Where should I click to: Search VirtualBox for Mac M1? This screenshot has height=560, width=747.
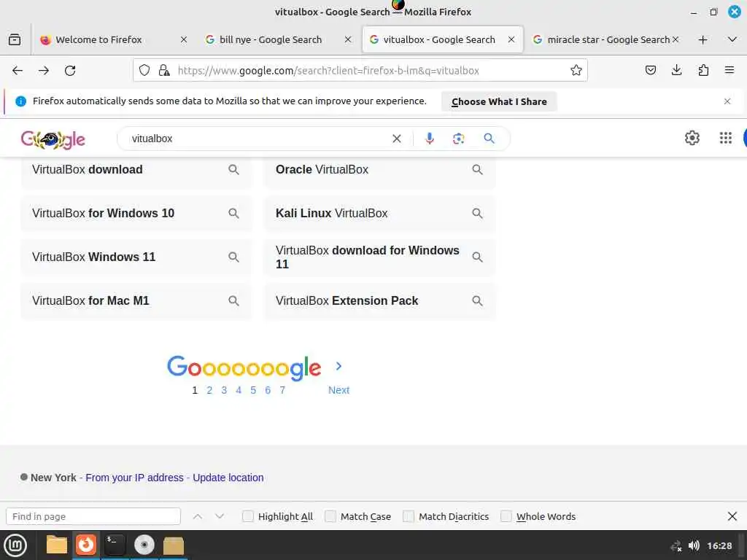tap(136, 301)
